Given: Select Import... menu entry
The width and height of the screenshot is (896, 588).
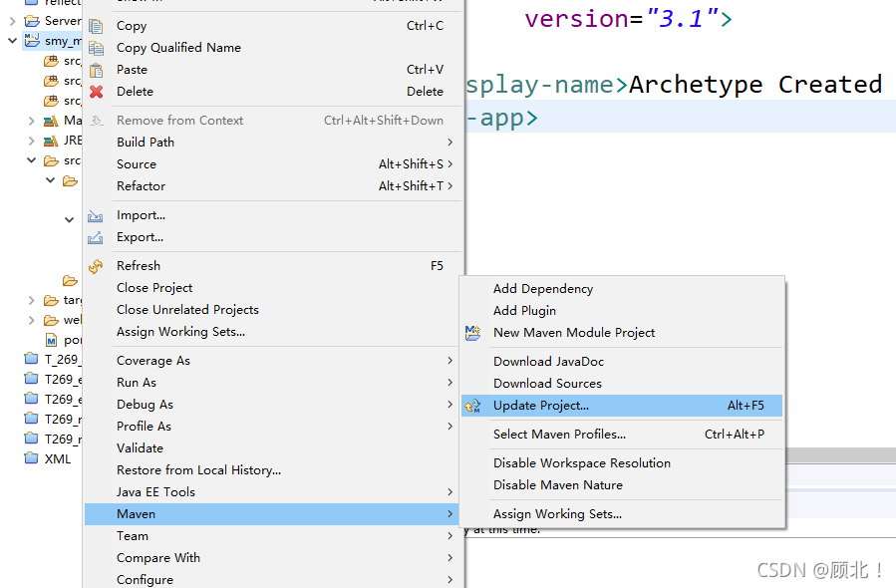Looking at the screenshot, I should point(272,215).
